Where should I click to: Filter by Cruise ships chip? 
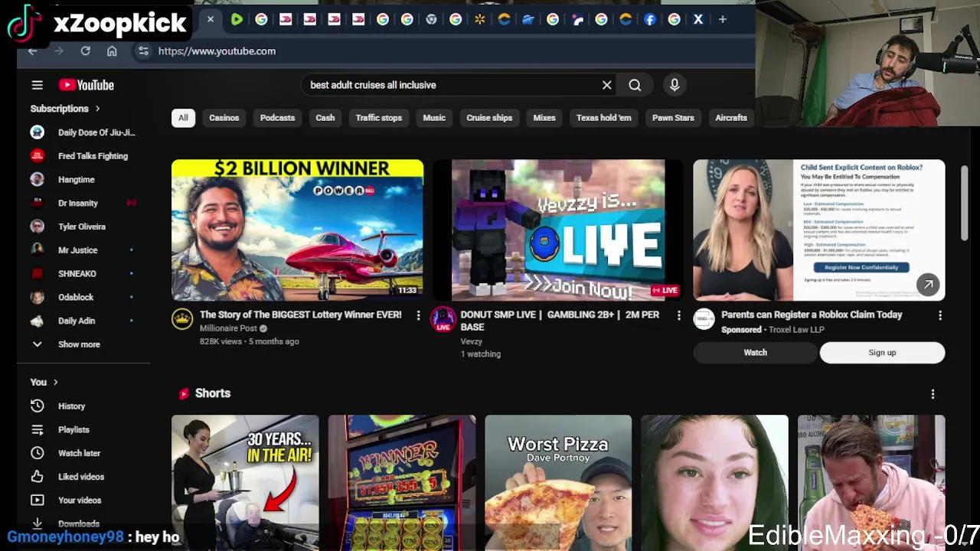pyautogui.click(x=489, y=118)
